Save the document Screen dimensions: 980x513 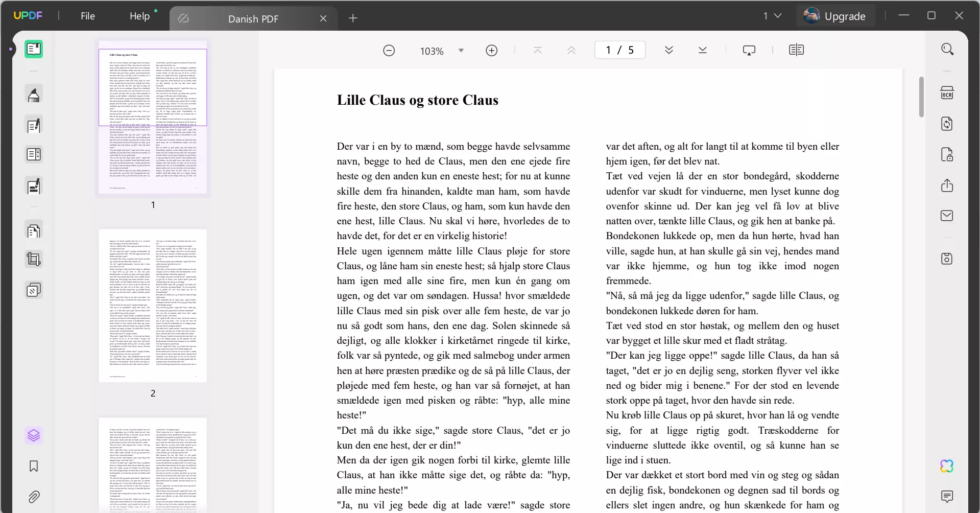(947, 259)
